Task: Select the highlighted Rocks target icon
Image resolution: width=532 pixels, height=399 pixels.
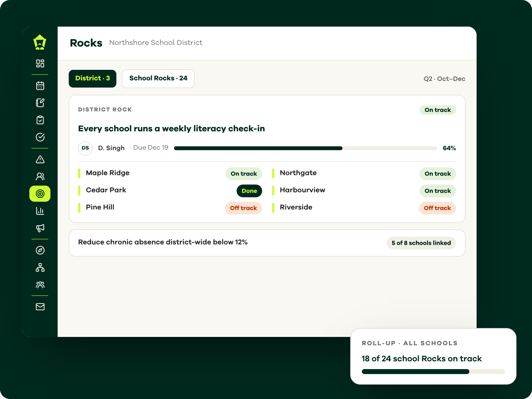Action: tap(40, 194)
